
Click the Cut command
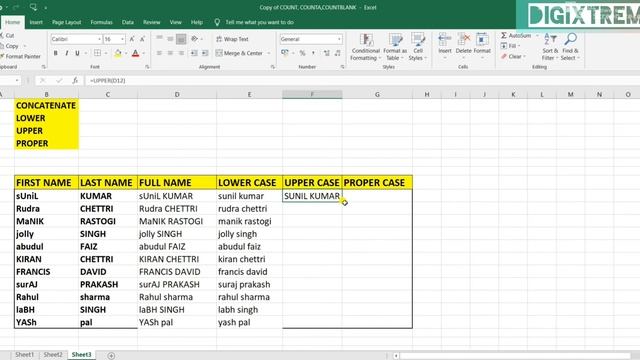coord(7,36)
